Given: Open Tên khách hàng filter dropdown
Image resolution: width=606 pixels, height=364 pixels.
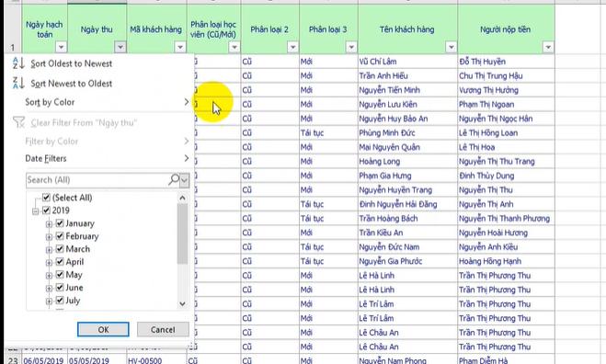Looking at the screenshot, I should point(451,47).
